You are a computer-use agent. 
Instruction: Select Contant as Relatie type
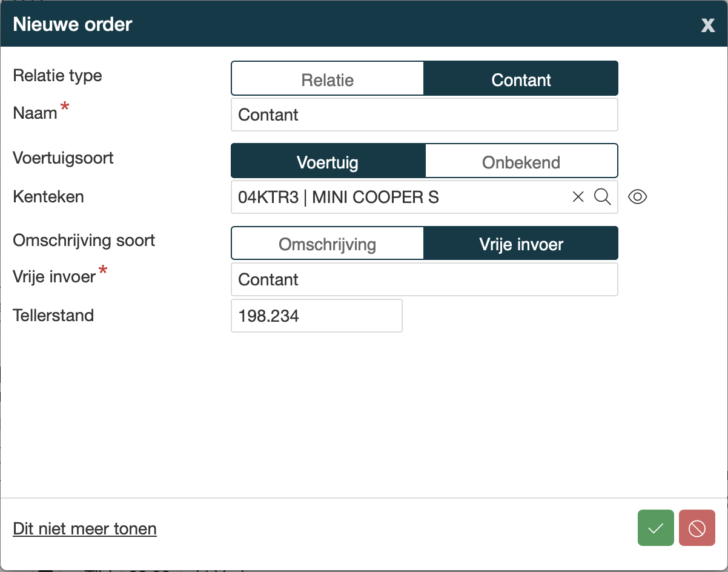point(521,80)
